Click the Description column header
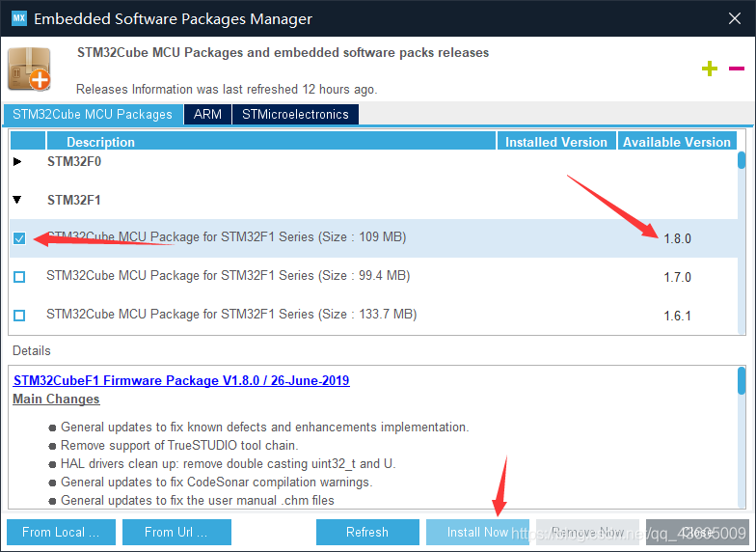Image resolution: width=756 pixels, height=552 pixels. pyautogui.click(x=271, y=142)
